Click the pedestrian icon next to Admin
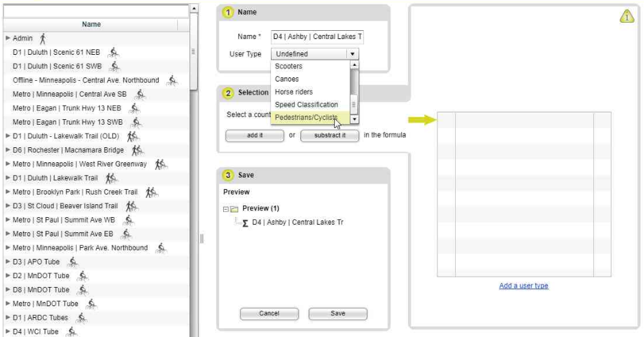 click(x=42, y=38)
